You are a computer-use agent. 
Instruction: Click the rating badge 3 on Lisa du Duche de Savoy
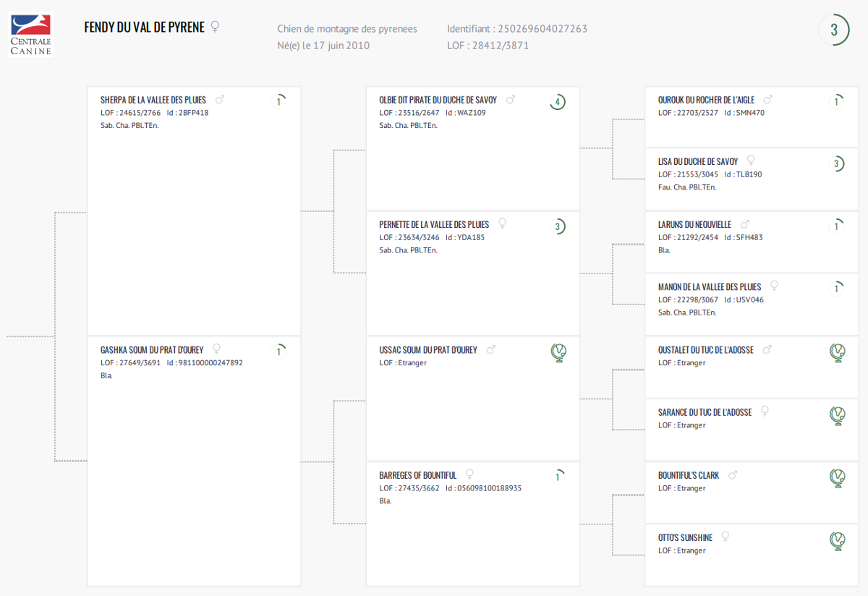coord(836,163)
